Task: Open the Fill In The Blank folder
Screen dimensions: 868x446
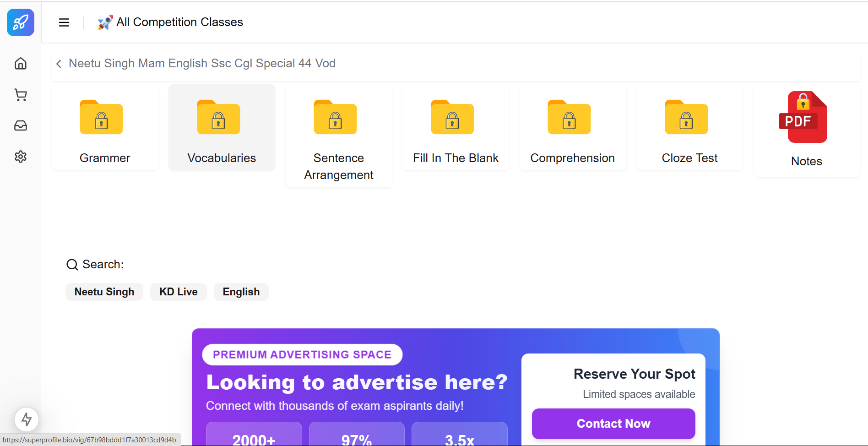Action: [455, 127]
